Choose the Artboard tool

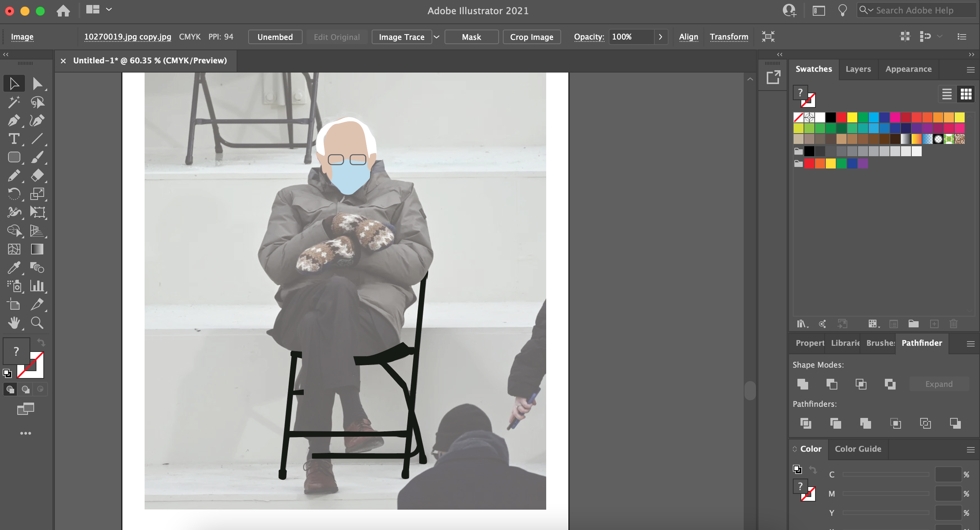pyautogui.click(x=14, y=304)
